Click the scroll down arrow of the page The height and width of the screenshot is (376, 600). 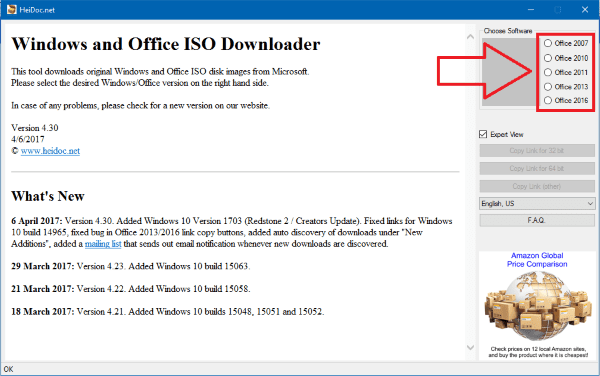point(470,347)
